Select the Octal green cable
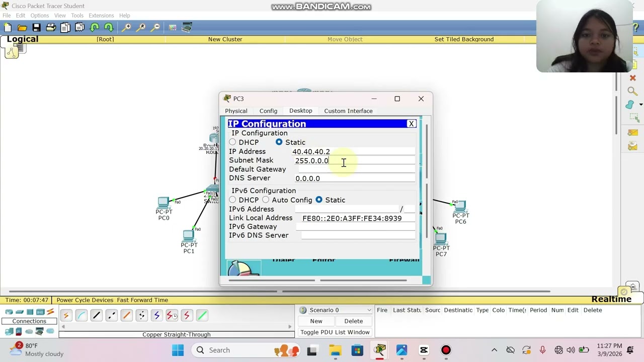 [x=202, y=315]
